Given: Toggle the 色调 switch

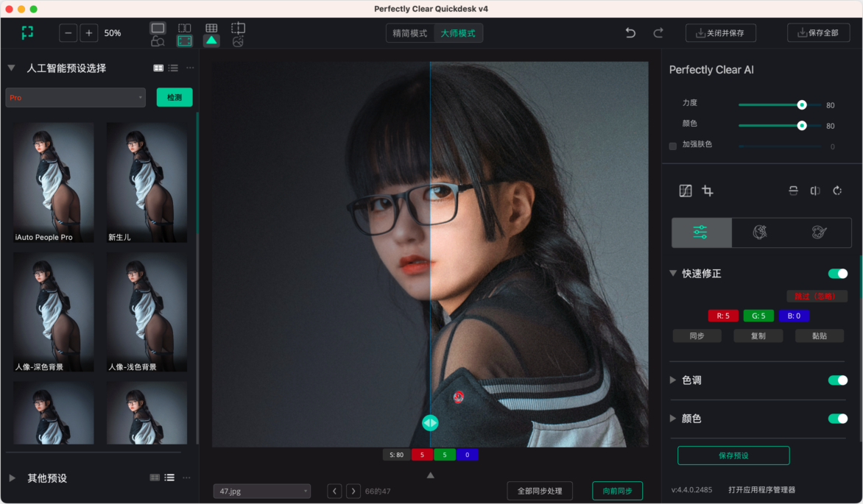Looking at the screenshot, I should pos(838,380).
